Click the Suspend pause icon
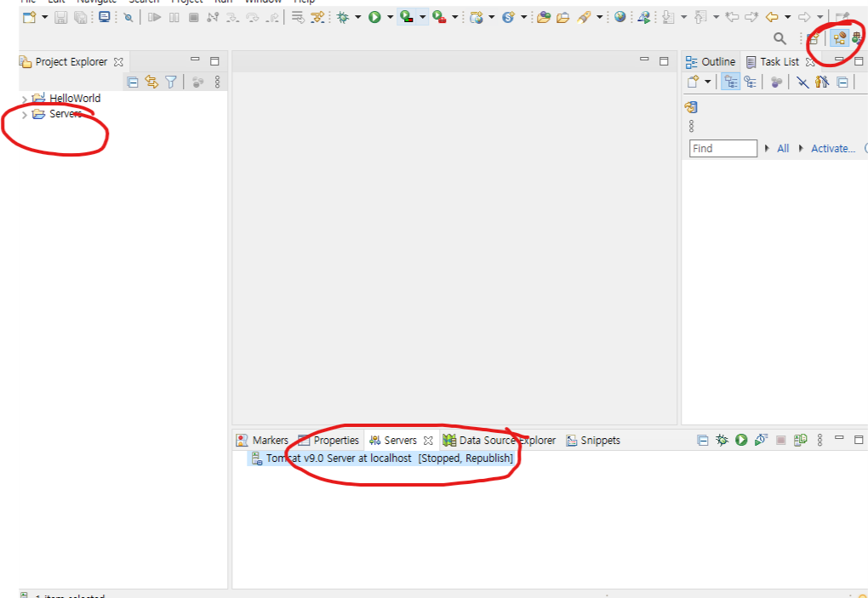The image size is (868, 598). (x=174, y=18)
